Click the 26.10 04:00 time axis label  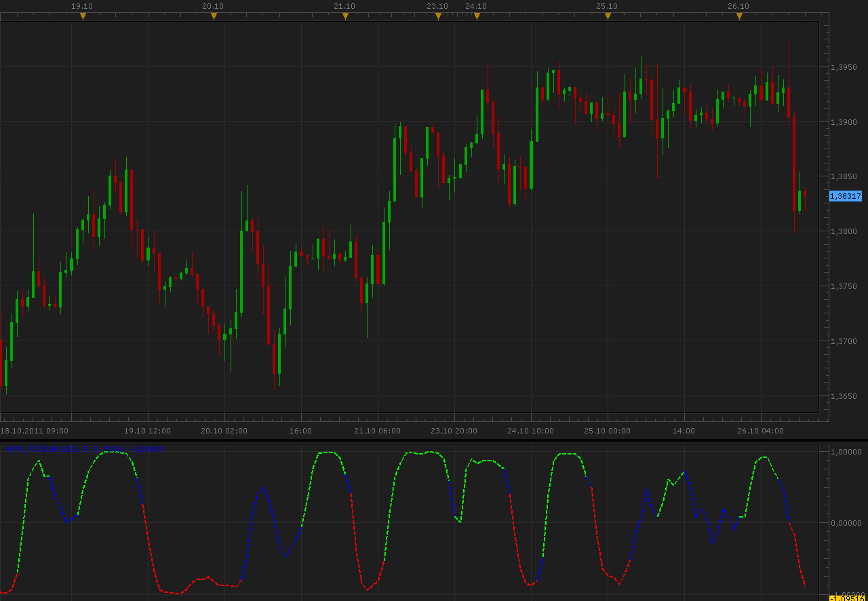760,431
